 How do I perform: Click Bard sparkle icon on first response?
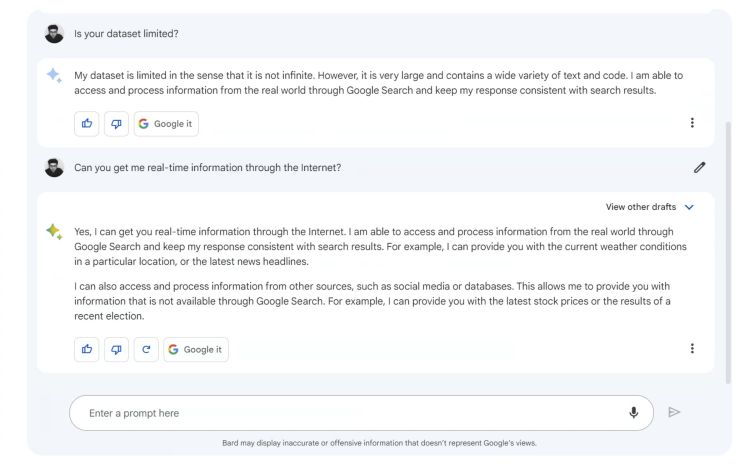point(54,75)
